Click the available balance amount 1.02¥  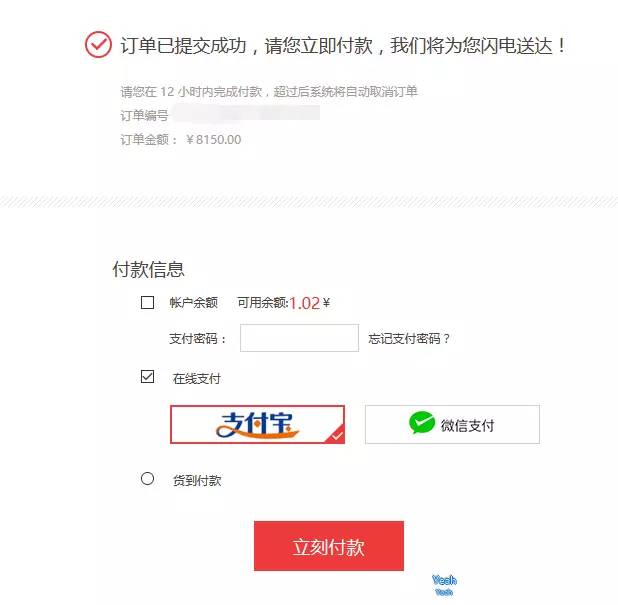coord(309,303)
